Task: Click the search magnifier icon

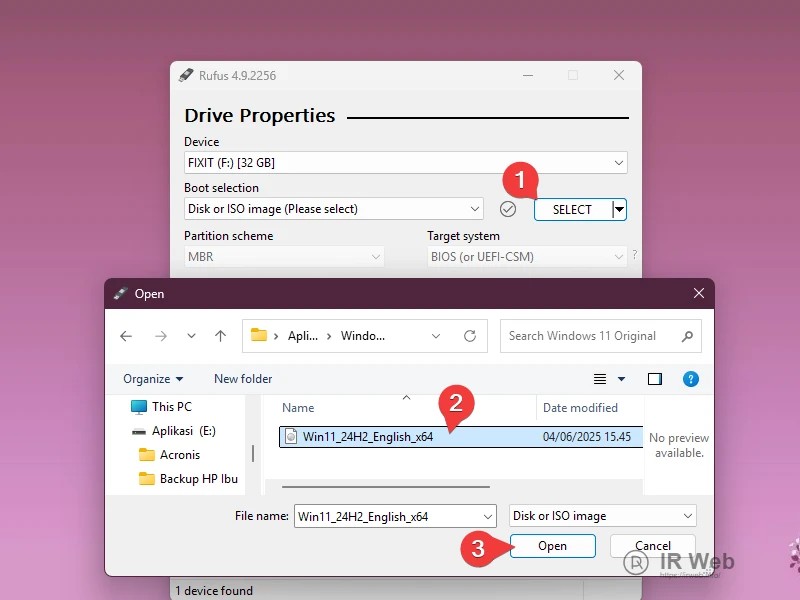Action: coord(687,336)
